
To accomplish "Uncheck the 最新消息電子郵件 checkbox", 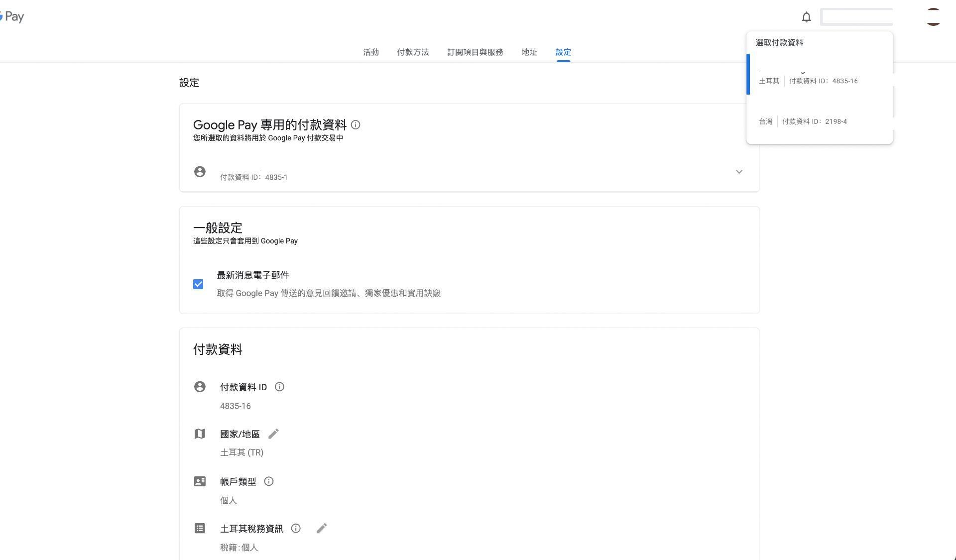I will [x=198, y=284].
